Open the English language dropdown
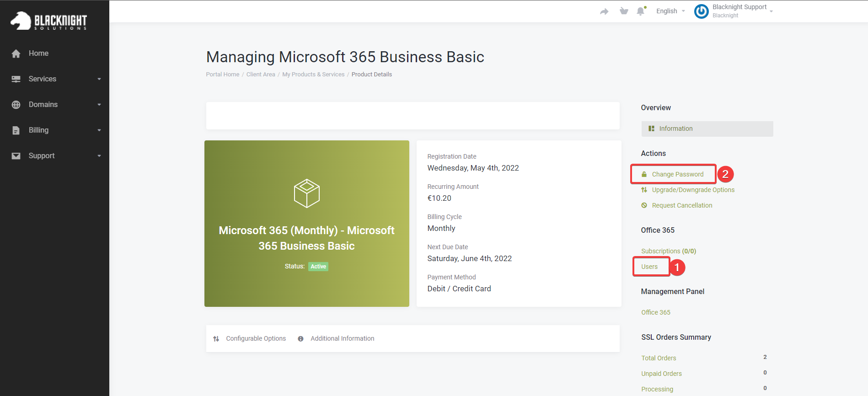Screen dimensions: 868x396 coord(670,11)
